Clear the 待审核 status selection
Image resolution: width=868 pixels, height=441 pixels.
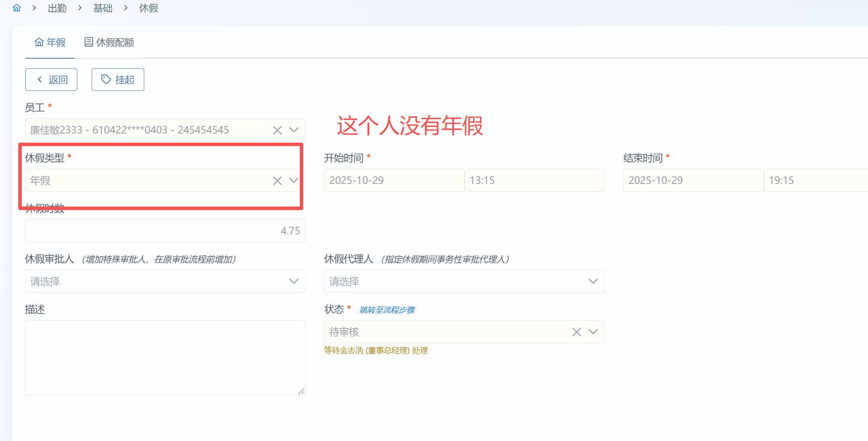click(576, 332)
